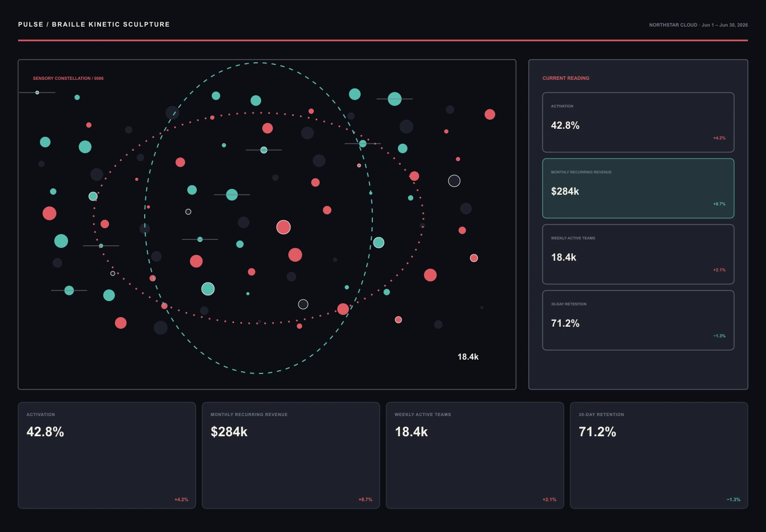The width and height of the screenshot is (766, 532).
Task: Choose Weekly Active Teams card in Current Reading
Action: pos(638,254)
